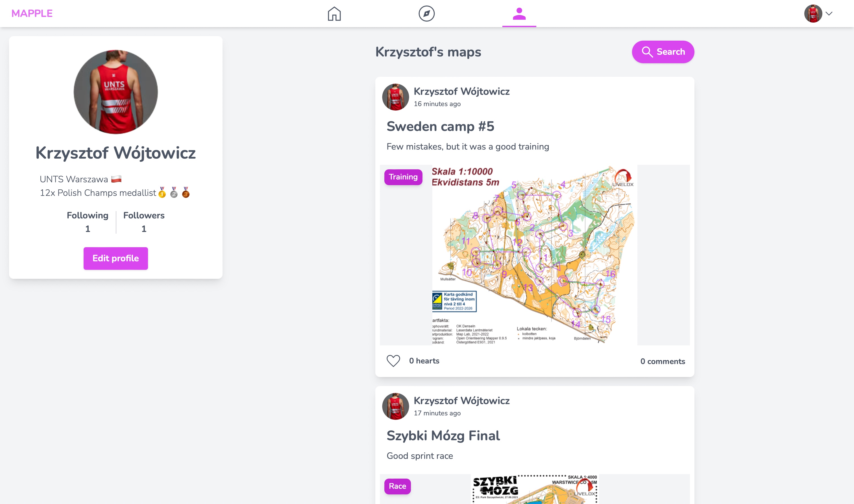Open the Sweden camp orienteering map image

[535, 255]
